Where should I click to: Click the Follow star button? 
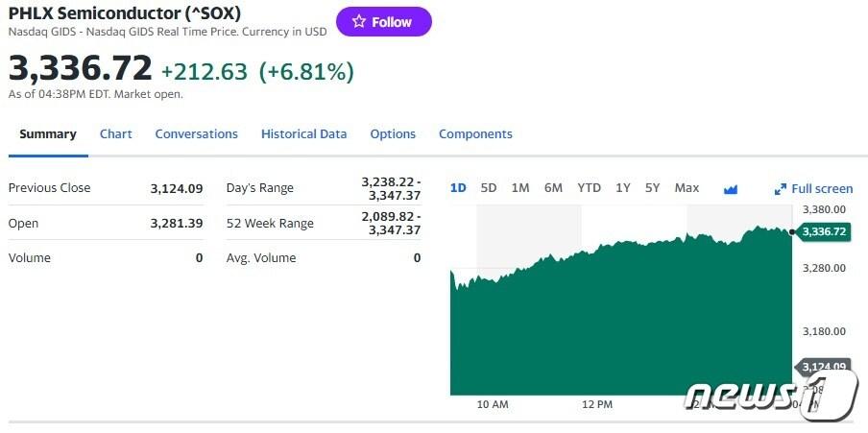point(383,22)
